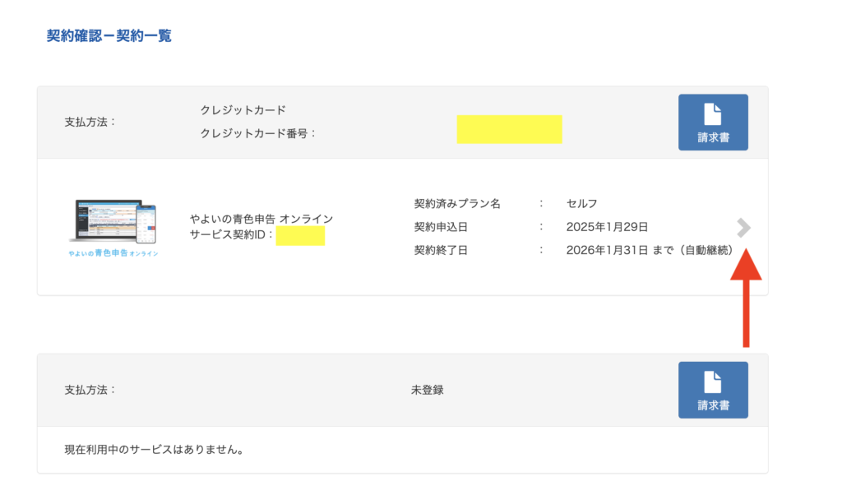Open the 未登録 payment 請求書 invoice button
This screenshot has height=504, width=842.
tap(713, 390)
